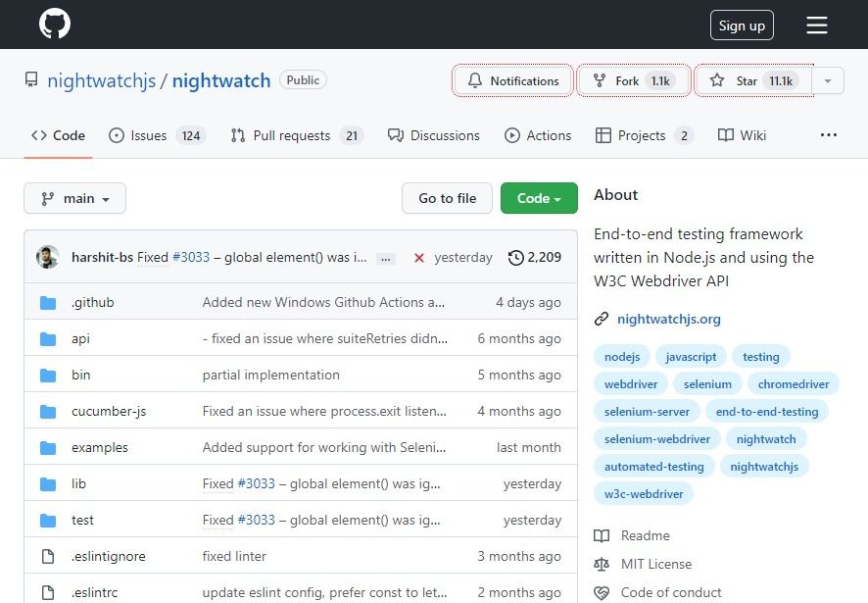Select the selenium topic tag
This screenshot has height=603, width=868.
point(707,384)
